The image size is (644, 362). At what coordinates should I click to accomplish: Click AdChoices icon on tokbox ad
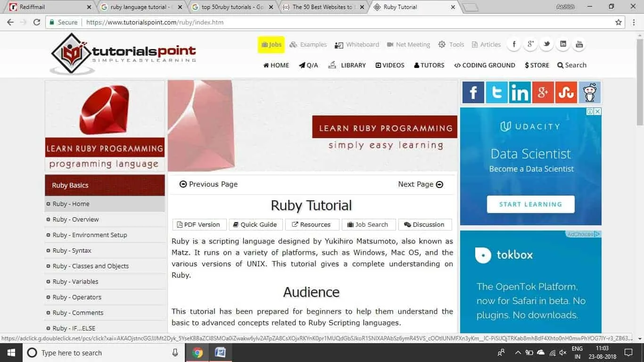pyautogui.click(x=597, y=234)
